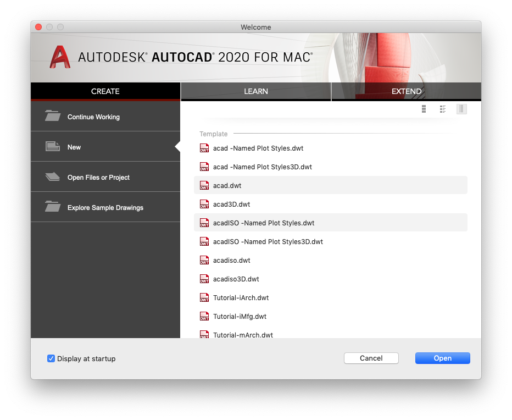Viewport: 512px width, 420px height.
Task: Switch to the LEARN tab
Action: click(x=256, y=91)
